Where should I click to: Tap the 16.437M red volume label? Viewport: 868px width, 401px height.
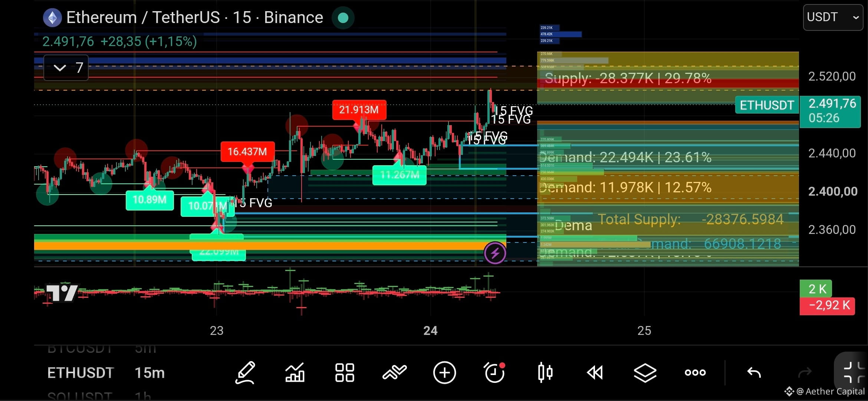[247, 151]
